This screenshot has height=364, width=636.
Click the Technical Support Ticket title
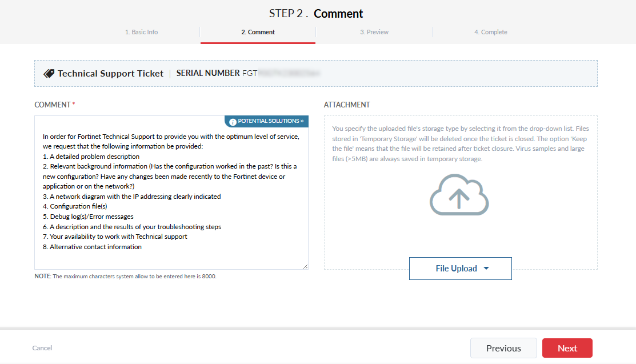[110, 74]
